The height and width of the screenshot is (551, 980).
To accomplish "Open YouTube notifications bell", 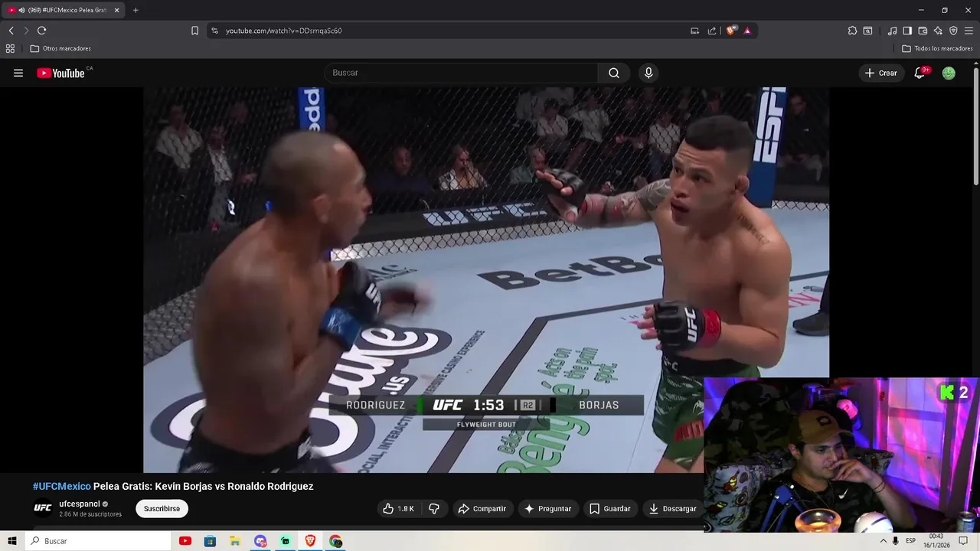I will coord(920,73).
